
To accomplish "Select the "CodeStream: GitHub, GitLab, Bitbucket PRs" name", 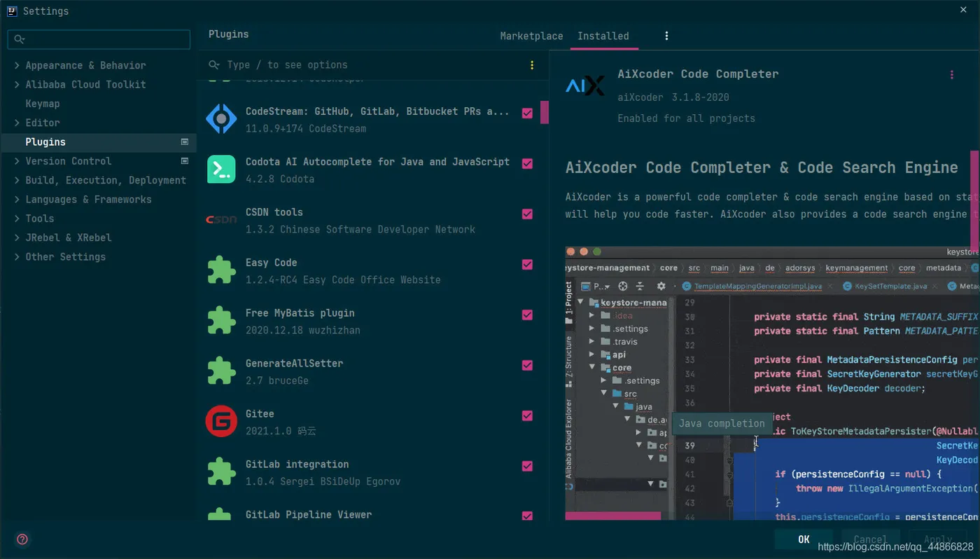I will tap(377, 111).
